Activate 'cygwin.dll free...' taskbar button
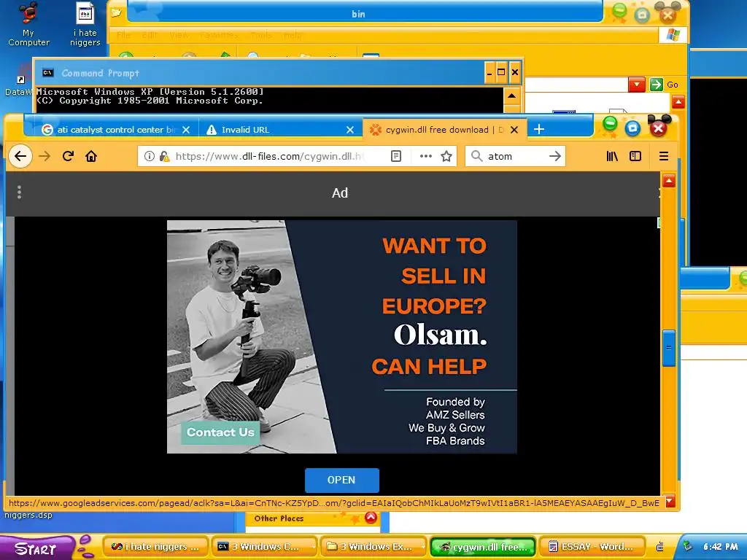Screen dimensions: 747x560 click(x=483, y=547)
